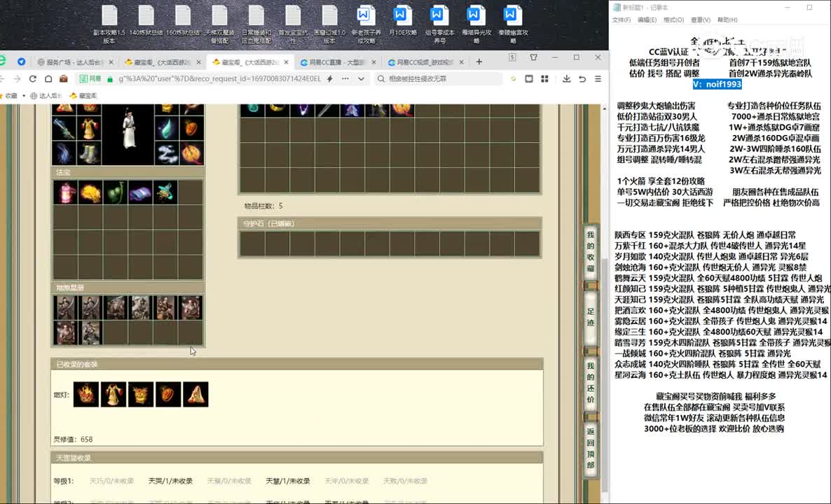Image resolution: width=831 pixels, height=504 pixels.
Task: Open the extensions grid icon in browser toolbar
Action: 544,79
